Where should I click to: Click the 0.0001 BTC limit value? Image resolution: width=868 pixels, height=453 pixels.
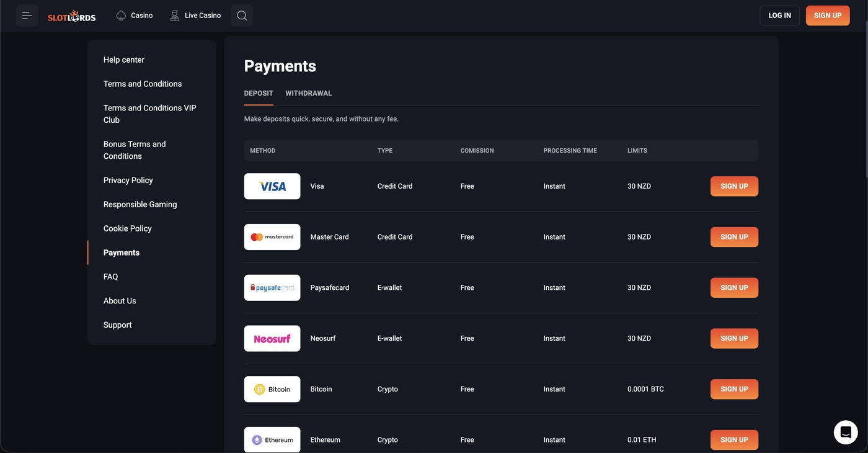(x=645, y=389)
